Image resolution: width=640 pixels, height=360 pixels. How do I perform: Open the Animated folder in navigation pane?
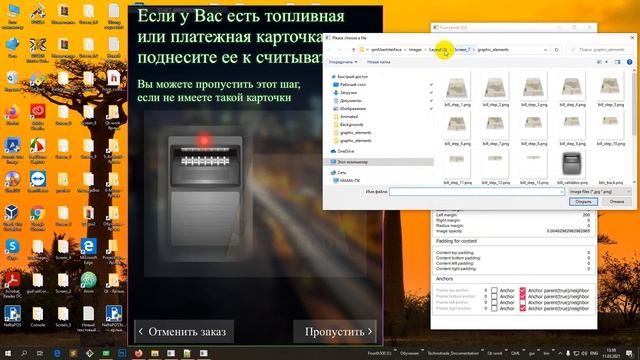tap(346, 117)
